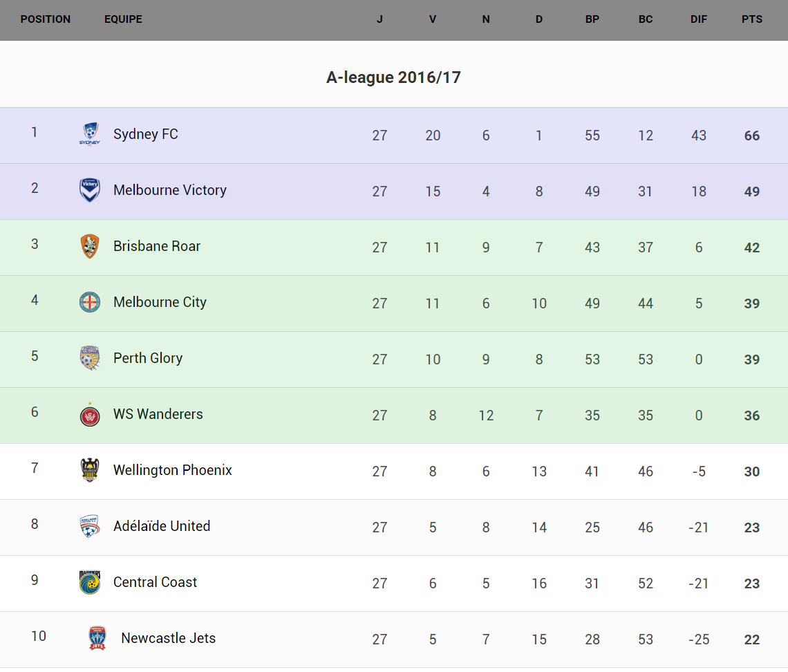The image size is (788, 672).
Task: Click the Wellington Phoenix crest icon
Action: (x=90, y=470)
